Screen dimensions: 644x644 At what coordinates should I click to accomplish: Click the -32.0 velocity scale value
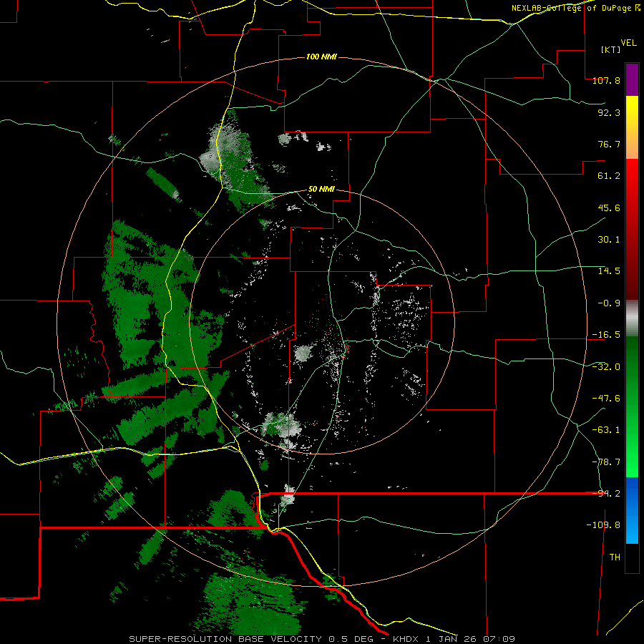pyautogui.click(x=606, y=367)
